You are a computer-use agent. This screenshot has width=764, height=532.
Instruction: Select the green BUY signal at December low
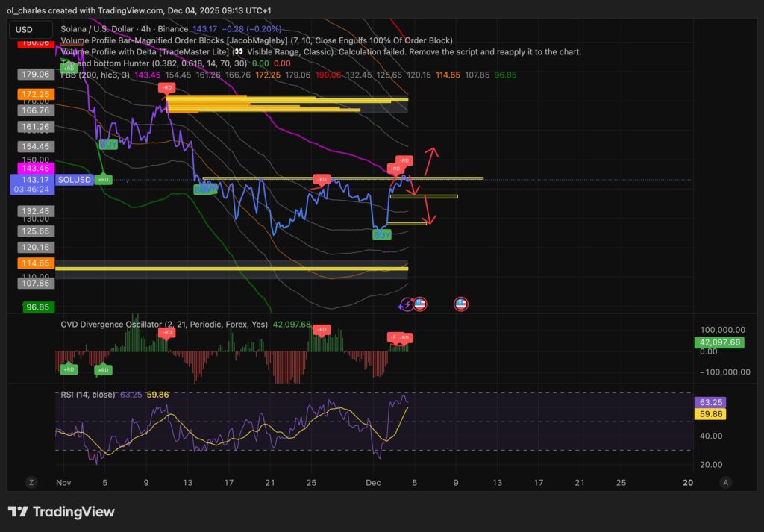381,234
